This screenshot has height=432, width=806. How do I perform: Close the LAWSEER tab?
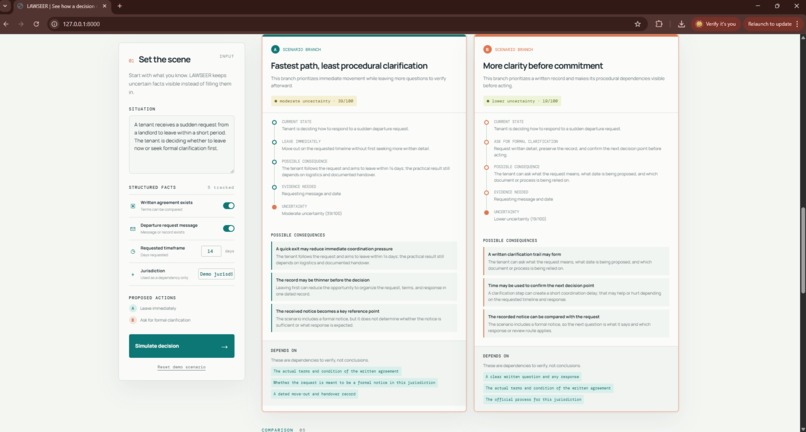coord(104,6)
